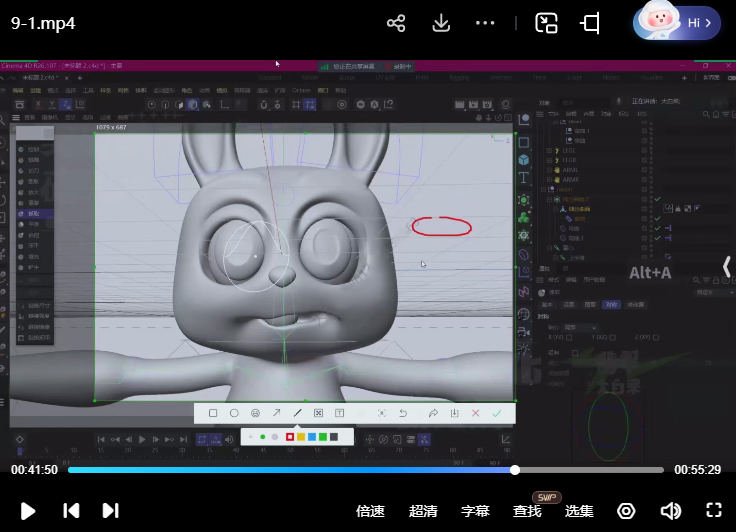Select the text annotation tool

tap(339, 413)
